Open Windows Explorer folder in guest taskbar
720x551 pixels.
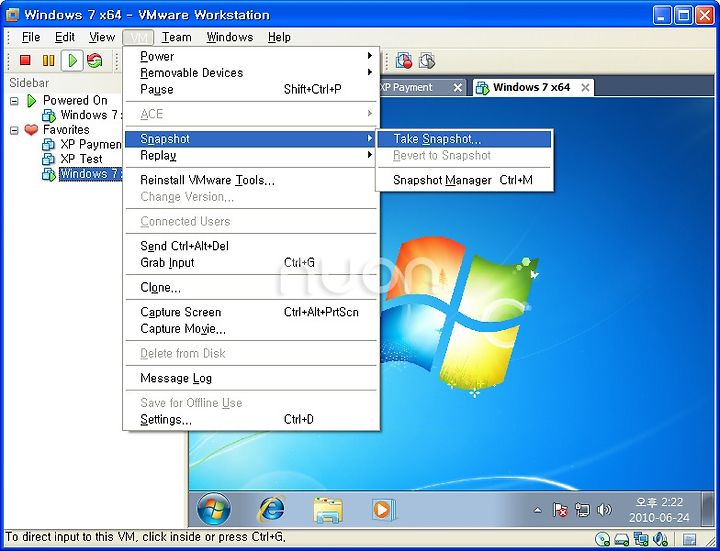pos(328,510)
